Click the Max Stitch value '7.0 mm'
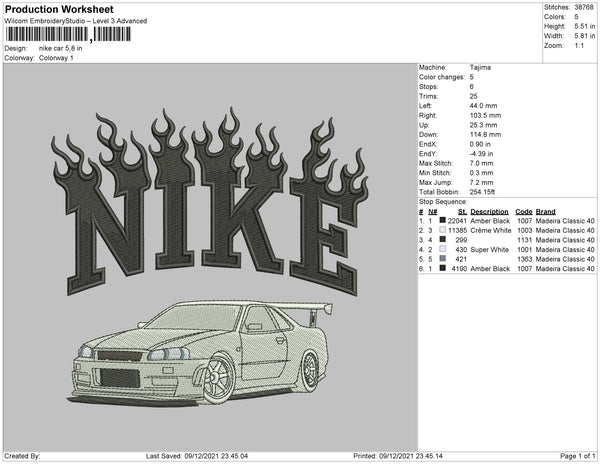600x464 pixels. 481,163
